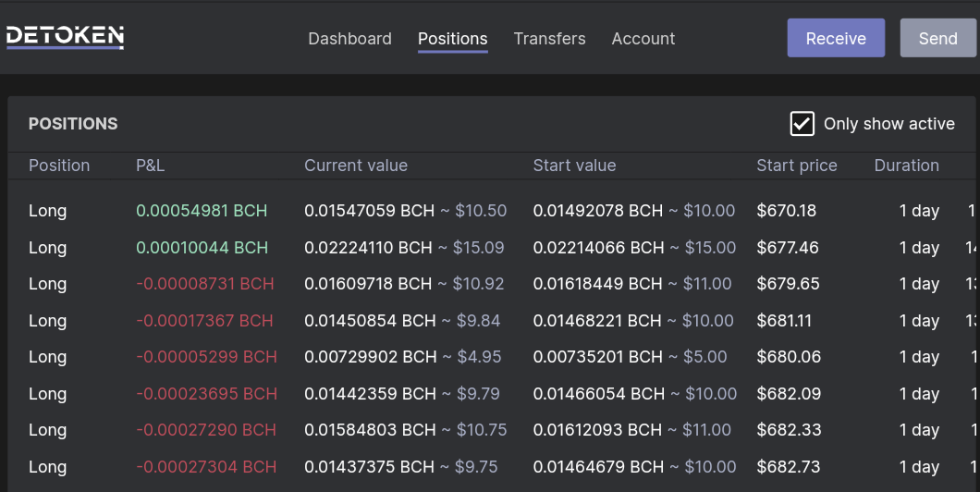Click start price $677.46

[x=788, y=248]
